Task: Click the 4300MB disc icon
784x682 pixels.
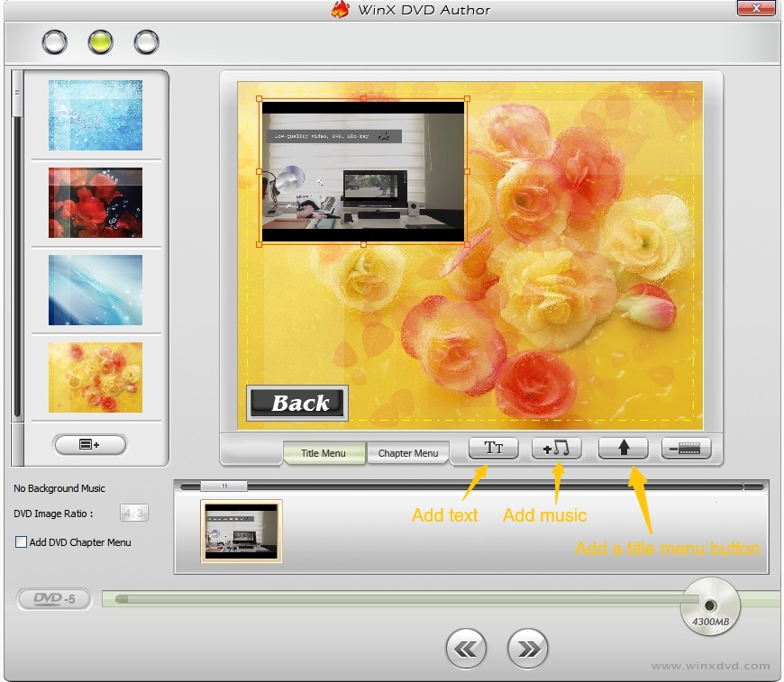Action: tap(710, 606)
